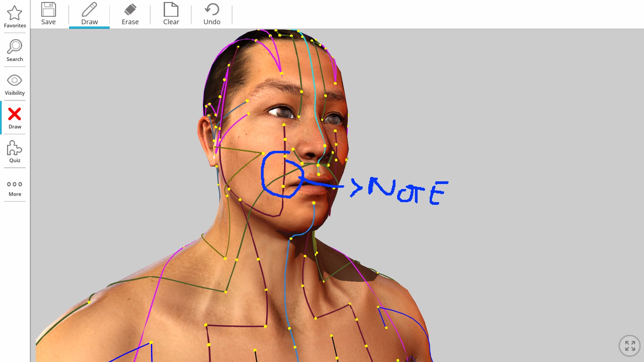Start a Quiz from the sidebar
644x362 pixels.
(x=14, y=152)
